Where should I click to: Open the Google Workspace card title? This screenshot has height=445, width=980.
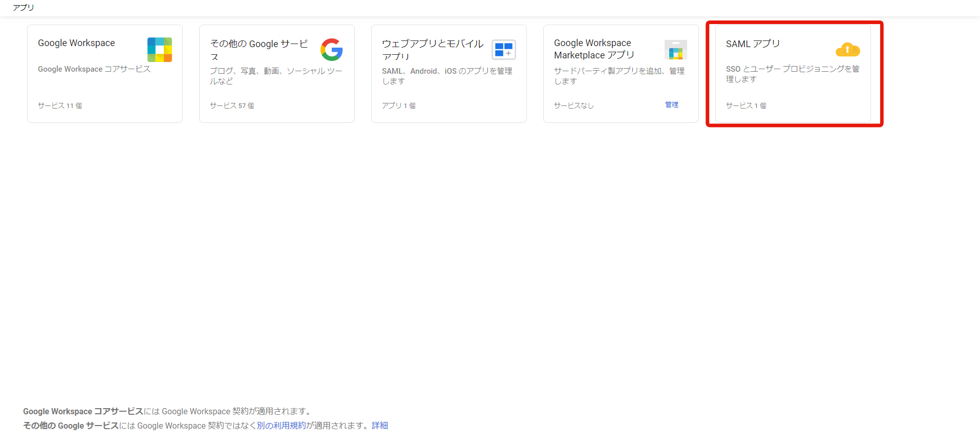point(76,43)
